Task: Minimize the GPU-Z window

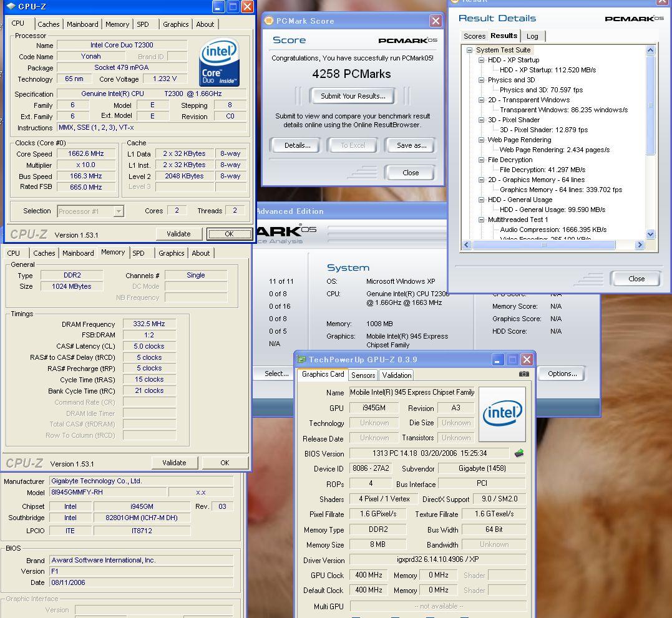Action: click(x=497, y=360)
